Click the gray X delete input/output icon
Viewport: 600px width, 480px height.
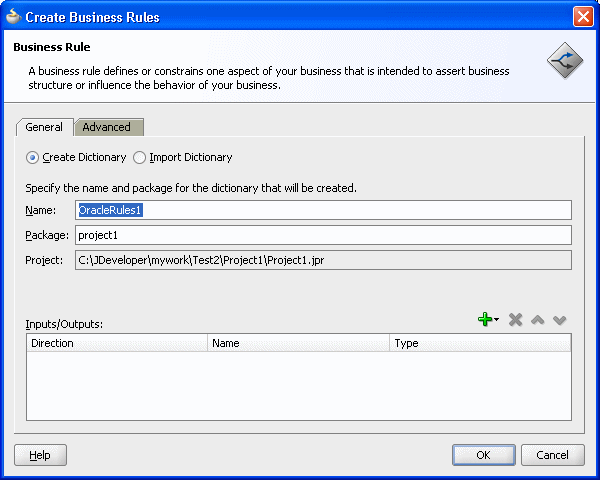point(515,320)
